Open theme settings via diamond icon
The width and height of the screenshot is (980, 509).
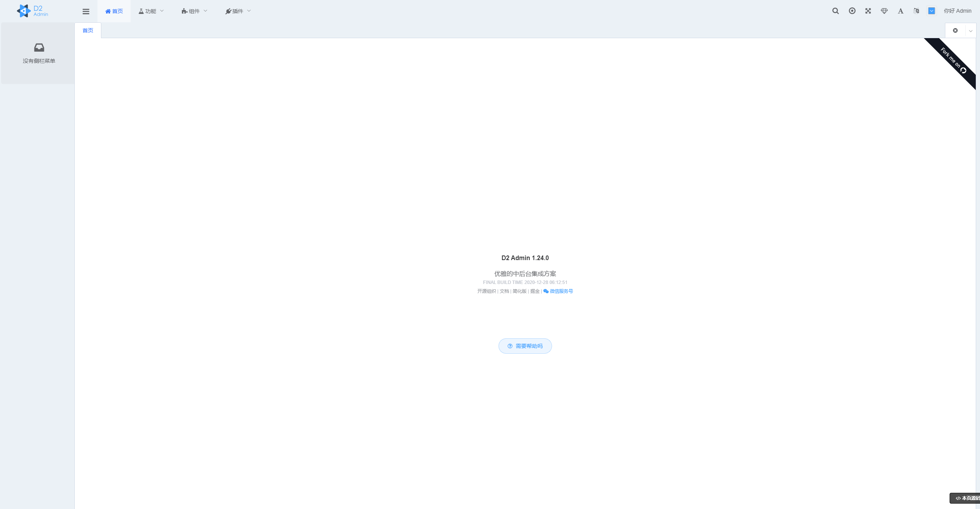pyautogui.click(x=884, y=11)
